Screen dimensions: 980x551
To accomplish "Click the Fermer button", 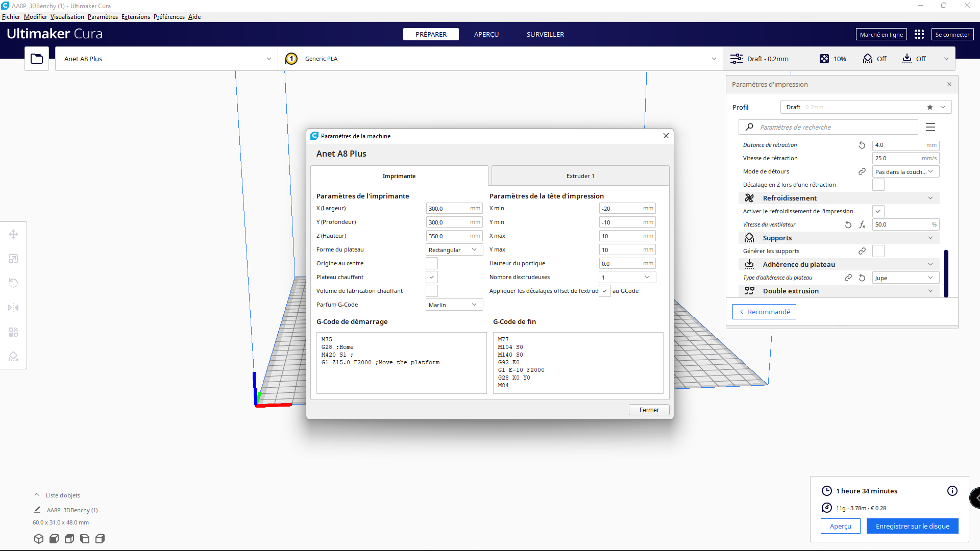I will point(649,410).
